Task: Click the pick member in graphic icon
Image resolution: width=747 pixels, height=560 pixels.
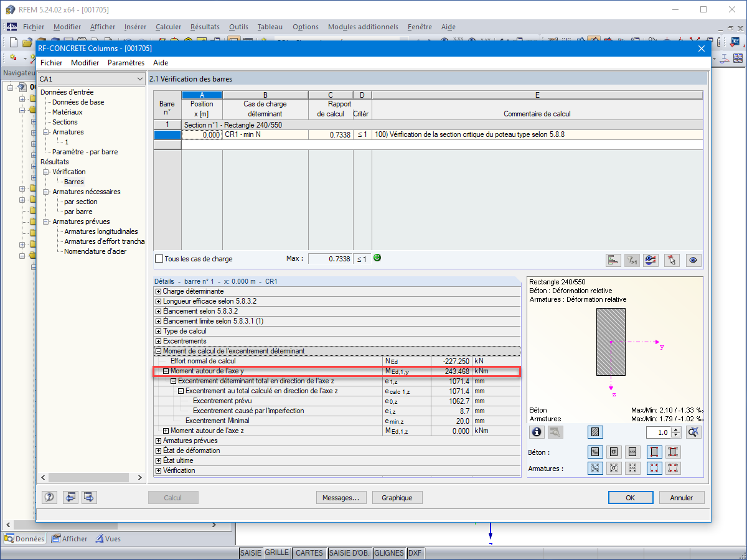Action: (x=670, y=260)
